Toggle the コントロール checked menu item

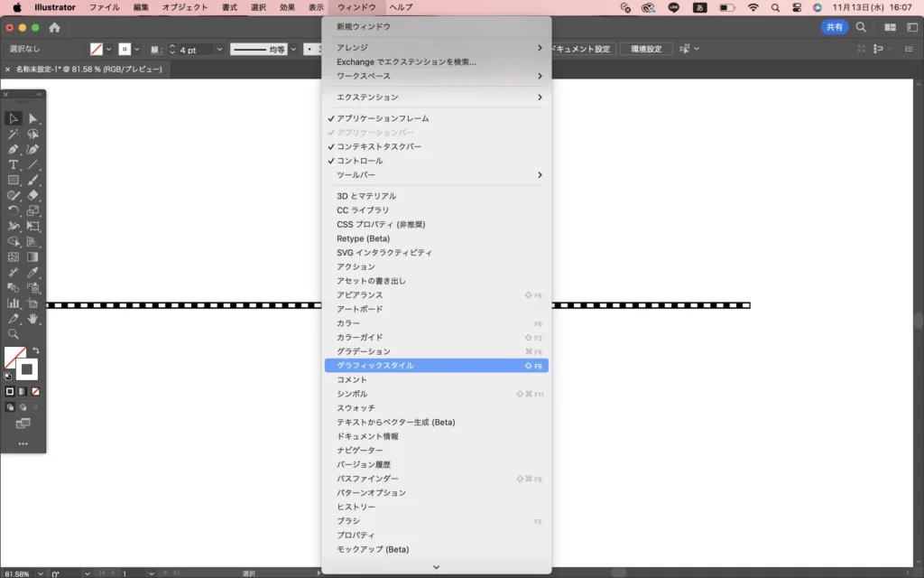coord(359,161)
